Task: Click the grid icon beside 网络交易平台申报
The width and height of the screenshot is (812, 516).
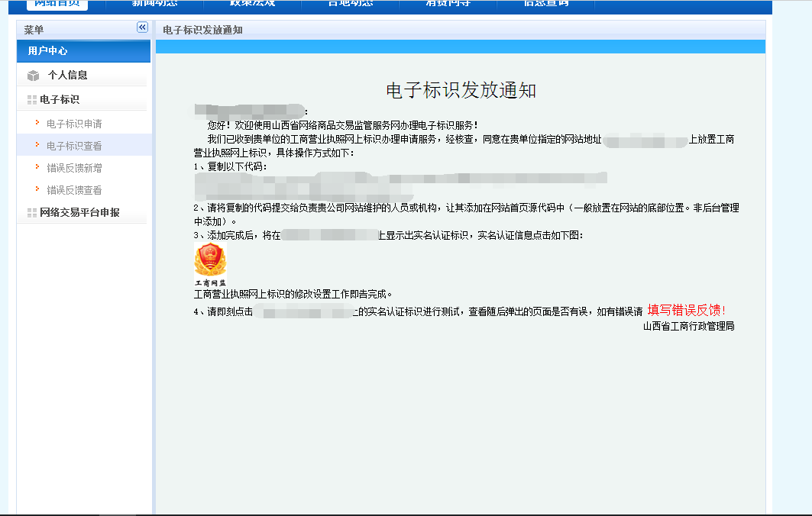Action: coord(31,213)
